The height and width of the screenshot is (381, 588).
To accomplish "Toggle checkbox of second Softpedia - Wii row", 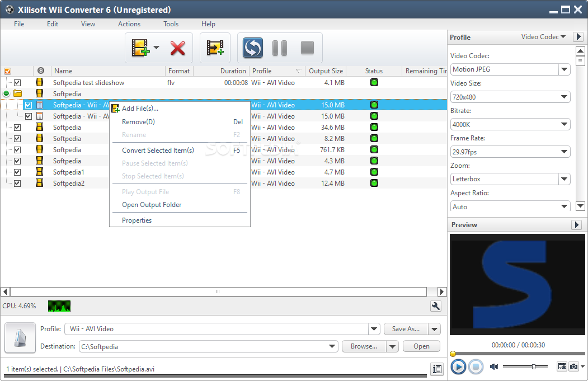I will point(29,116).
